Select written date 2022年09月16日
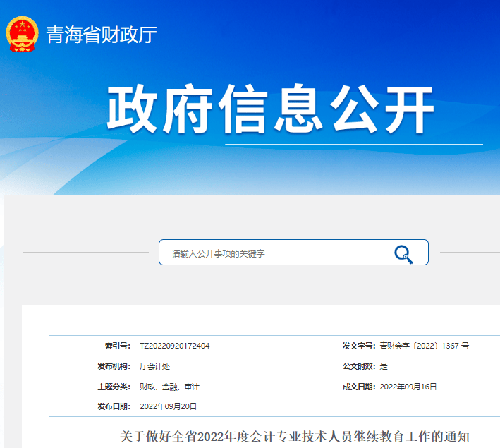Viewport: 500px width, 448px height. point(408,387)
